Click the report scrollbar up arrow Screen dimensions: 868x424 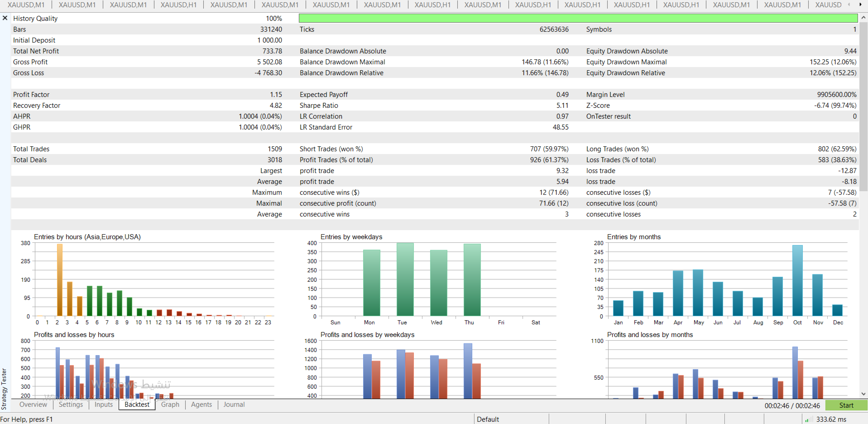coord(863,18)
